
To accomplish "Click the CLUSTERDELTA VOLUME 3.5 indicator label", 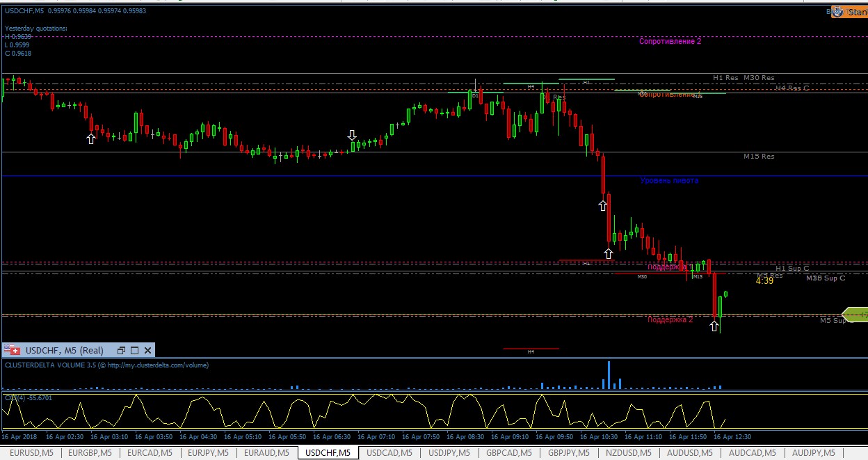I will point(106,365).
